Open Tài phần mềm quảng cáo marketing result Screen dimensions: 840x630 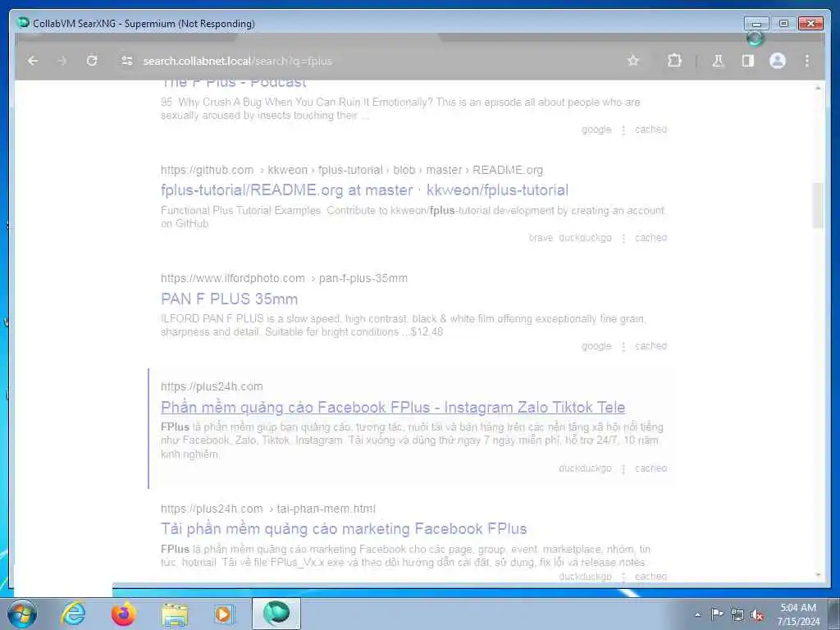pyautogui.click(x=344, y=529)
